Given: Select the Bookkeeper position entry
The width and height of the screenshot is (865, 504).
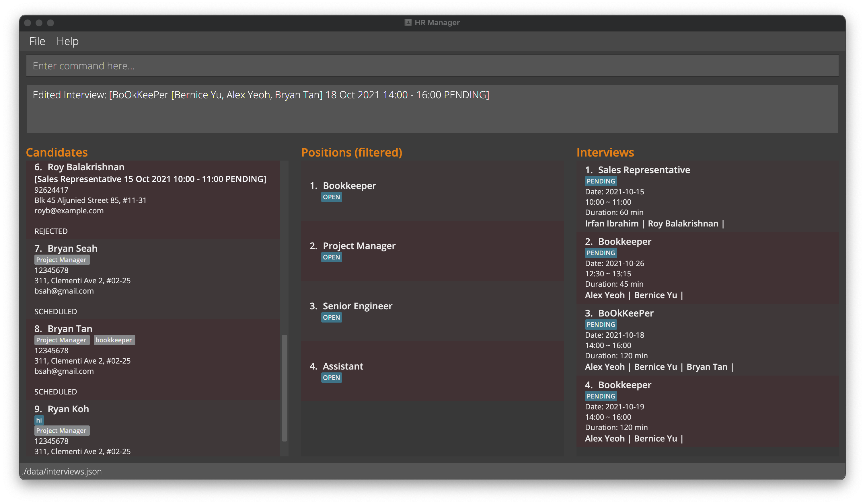Looking at the screenshot, I should pyautogui.click(x=432, y=190).
